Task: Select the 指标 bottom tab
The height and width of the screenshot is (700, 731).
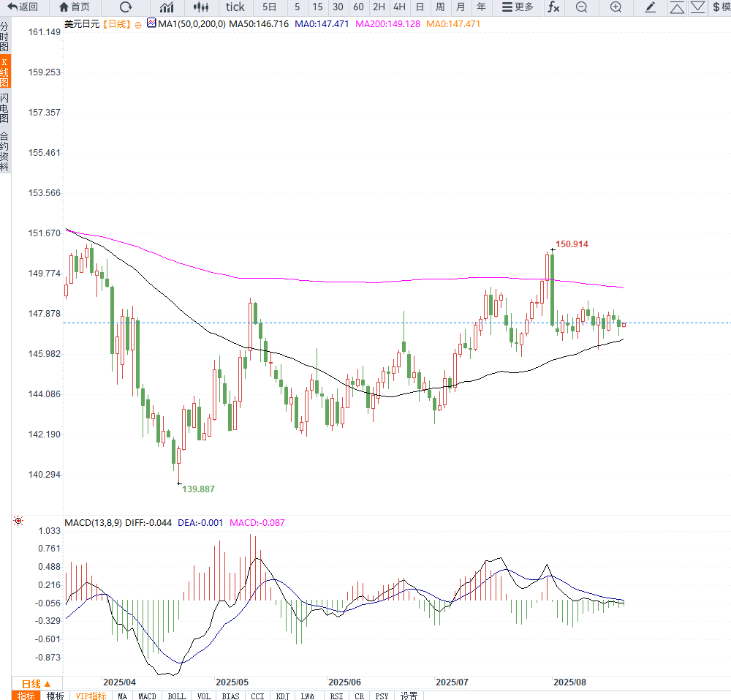Action: 26,696
